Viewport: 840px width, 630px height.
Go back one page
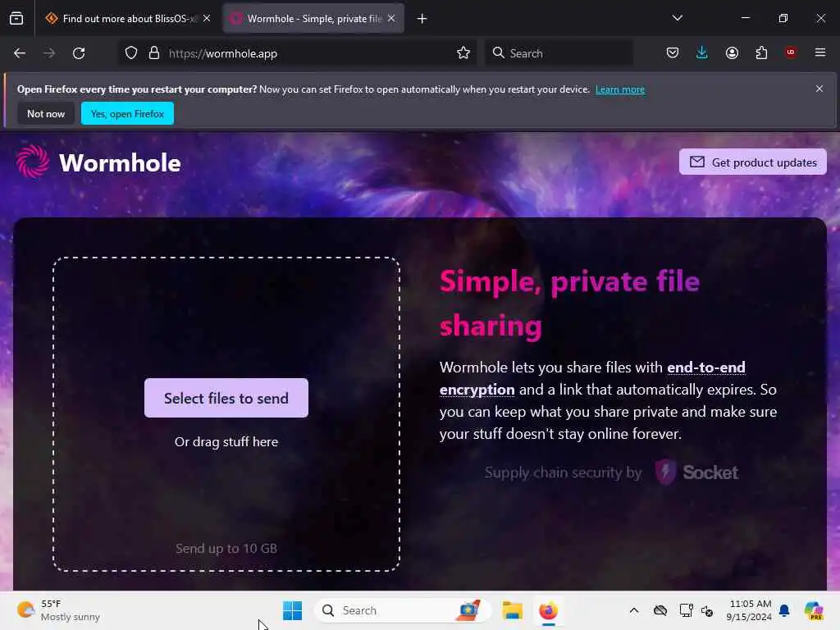20,53
